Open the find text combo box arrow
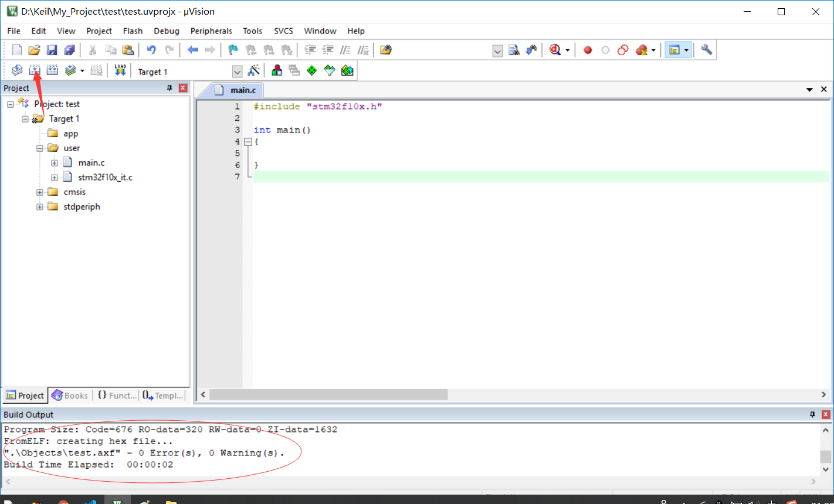The image size is (834, 504). coord(497,51)
